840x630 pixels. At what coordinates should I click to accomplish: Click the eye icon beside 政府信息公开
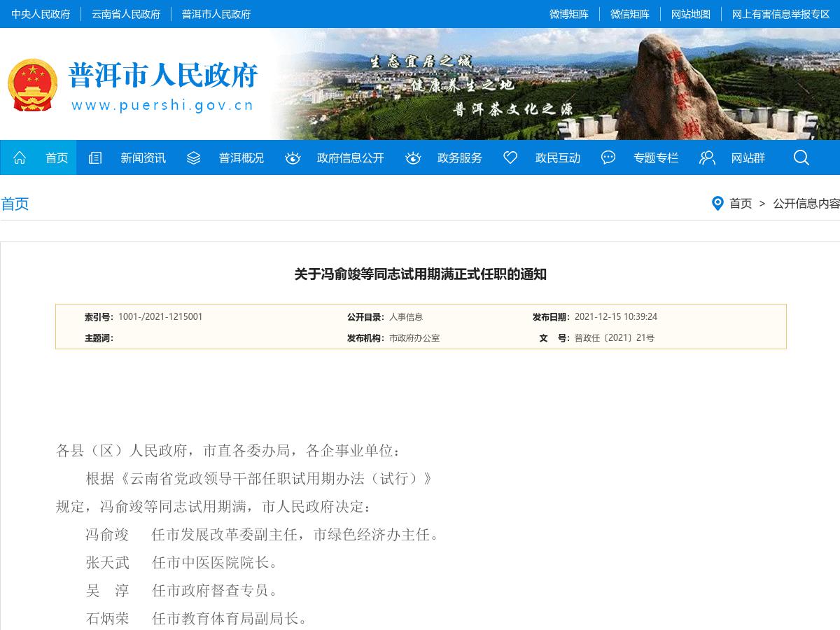point(293,157)
